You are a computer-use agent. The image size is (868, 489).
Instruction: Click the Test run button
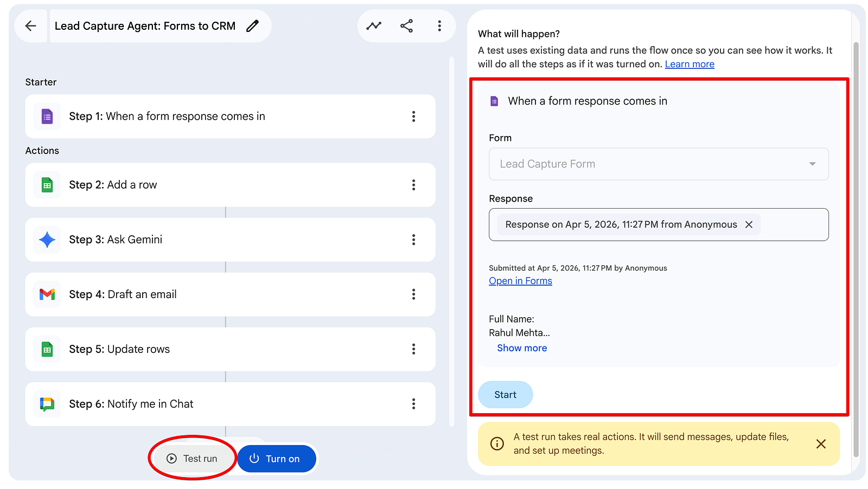[x=193, y=459]
